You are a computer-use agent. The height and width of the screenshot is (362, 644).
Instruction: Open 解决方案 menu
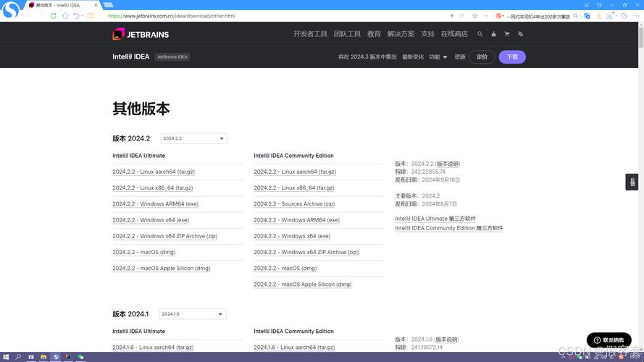401,34
